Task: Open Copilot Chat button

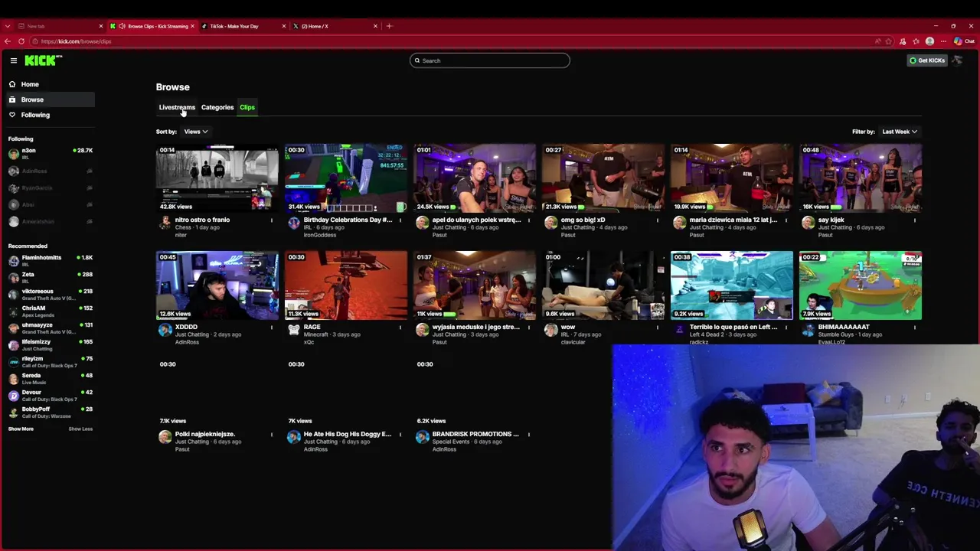Action: click(964, 41)
